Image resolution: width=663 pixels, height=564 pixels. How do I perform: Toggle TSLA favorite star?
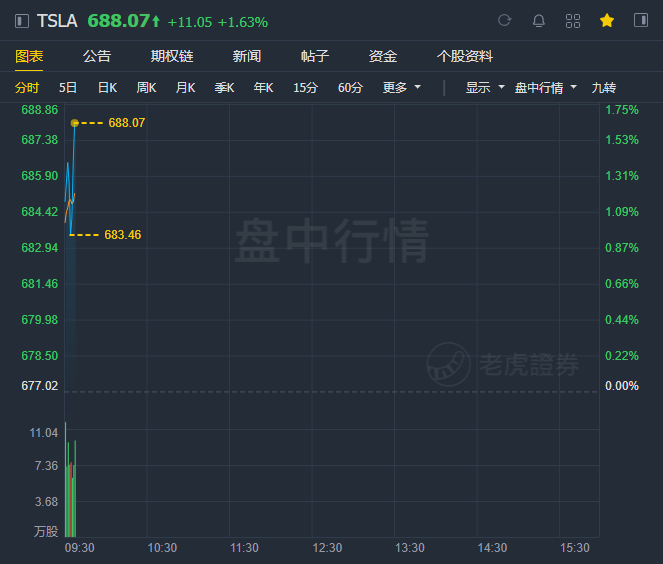607,20
